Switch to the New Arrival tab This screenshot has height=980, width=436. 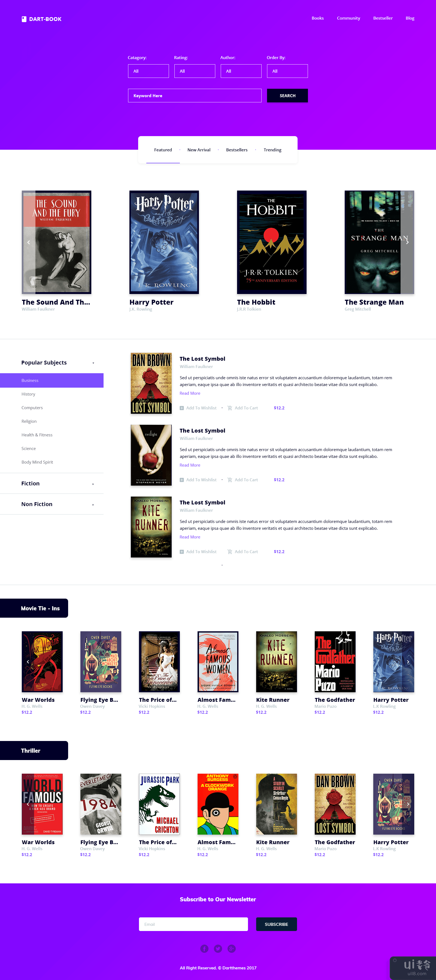(199, 150)
